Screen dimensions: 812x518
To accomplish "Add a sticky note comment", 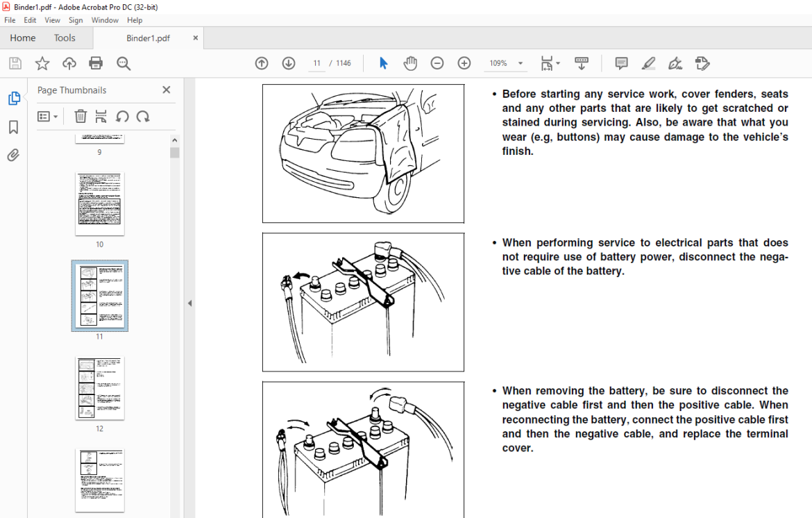I will [x=621, y=63].
